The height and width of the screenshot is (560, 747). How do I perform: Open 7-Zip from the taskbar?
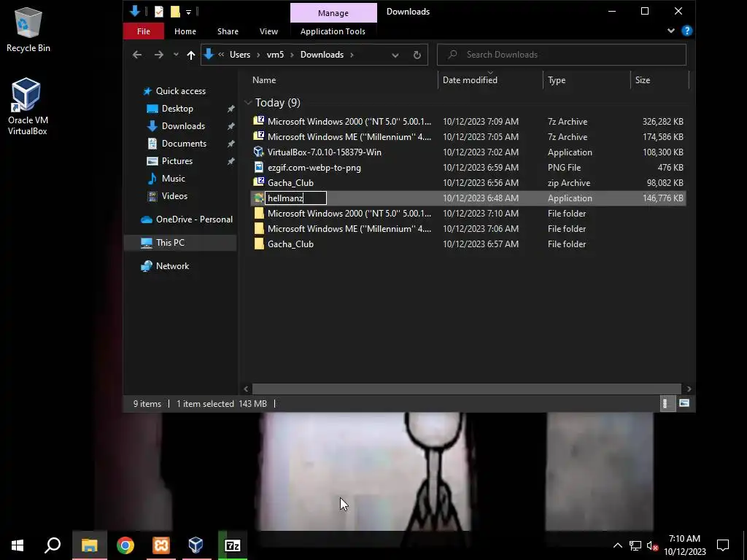pos(233,545)
